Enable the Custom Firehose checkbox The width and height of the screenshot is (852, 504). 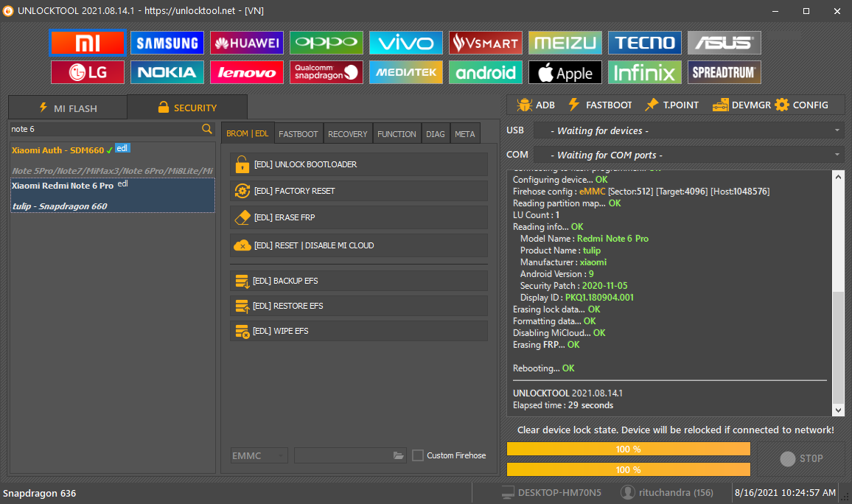[418, 455]
